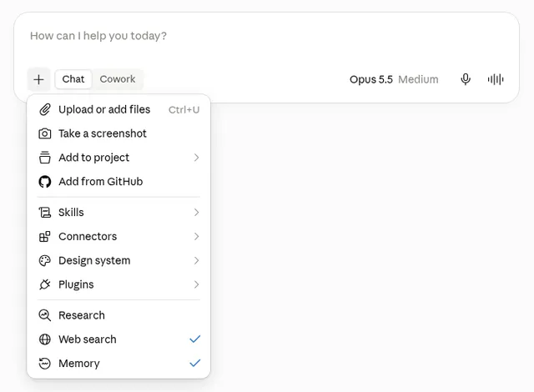This screenshot has width=534, height=392.
Task: Click the Add to project label text
Action: click(93, 158)
